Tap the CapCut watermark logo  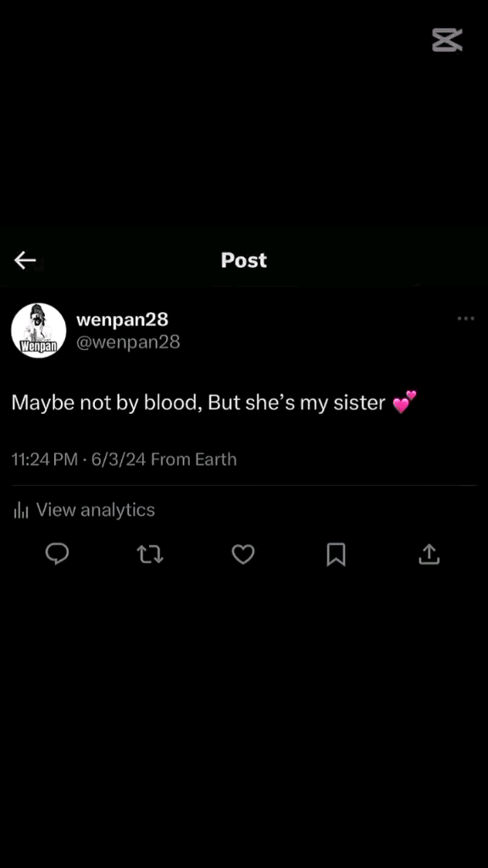447,40
